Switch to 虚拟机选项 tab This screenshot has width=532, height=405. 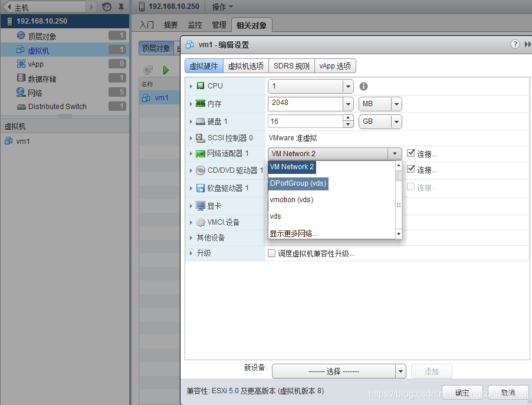click(x=245, y=66)
